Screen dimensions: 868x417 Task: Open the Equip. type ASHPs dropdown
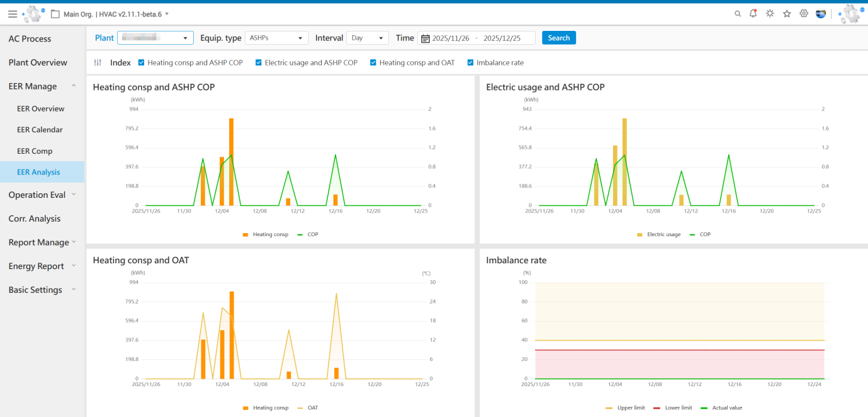point(276,38)
